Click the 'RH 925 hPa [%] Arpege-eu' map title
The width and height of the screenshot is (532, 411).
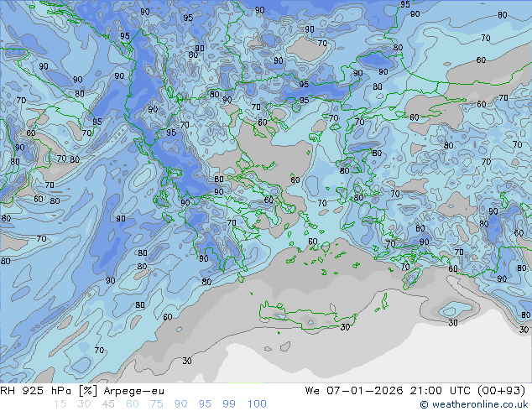pyautogui.click(x=82, y=391)
